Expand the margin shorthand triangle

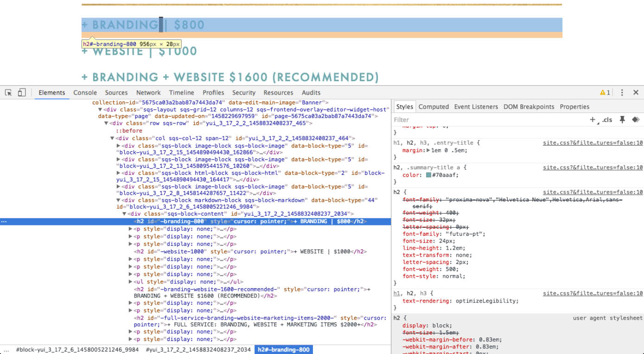tap(428, 150)
